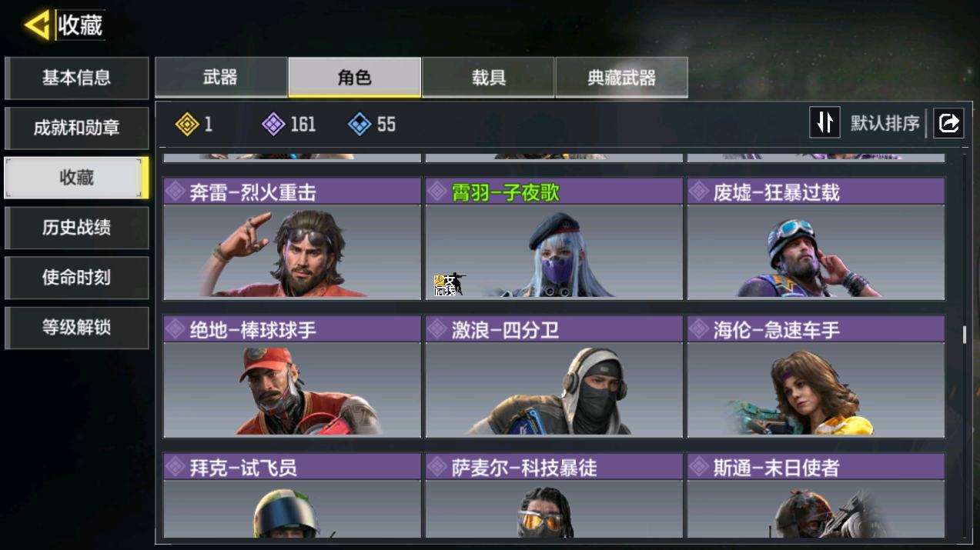Switch to the 载具 tab
The image size is (980, 550).
coord(488,77)
